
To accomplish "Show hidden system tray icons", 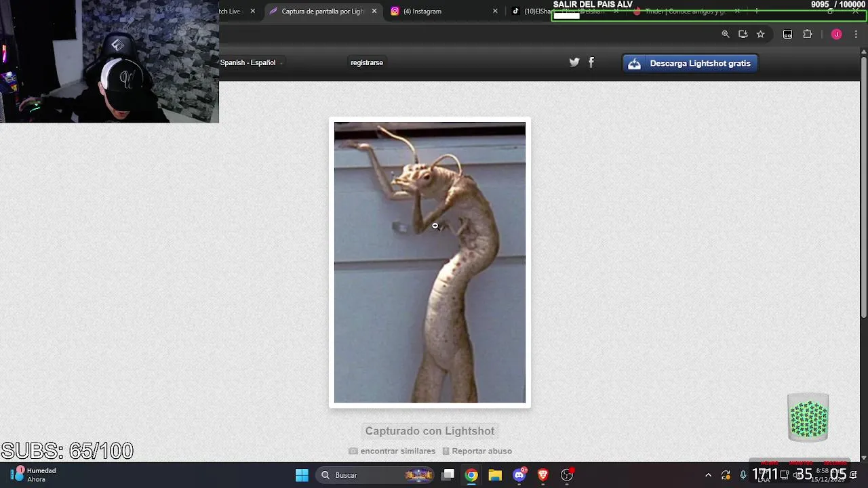I will [708, 475].
